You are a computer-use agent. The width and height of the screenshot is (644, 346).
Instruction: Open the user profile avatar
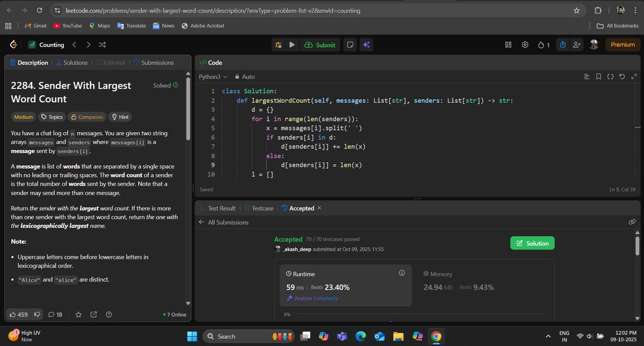click(x=594, y=45)
